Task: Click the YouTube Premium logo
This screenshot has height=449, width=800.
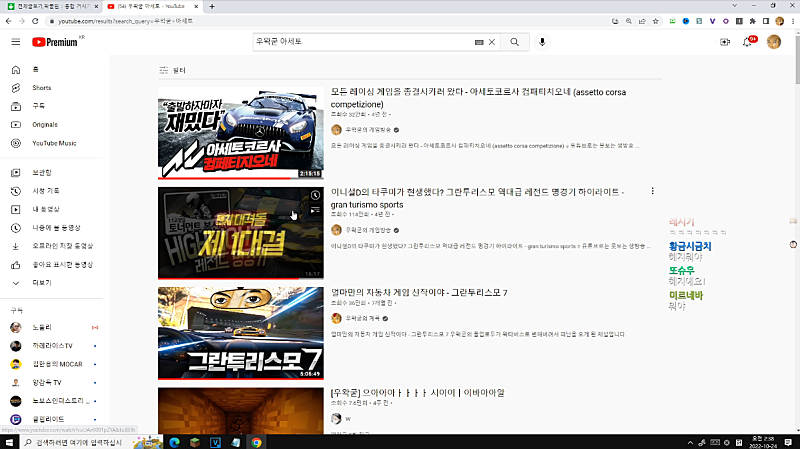Action: pyautogui.click(x=55, y=42)
